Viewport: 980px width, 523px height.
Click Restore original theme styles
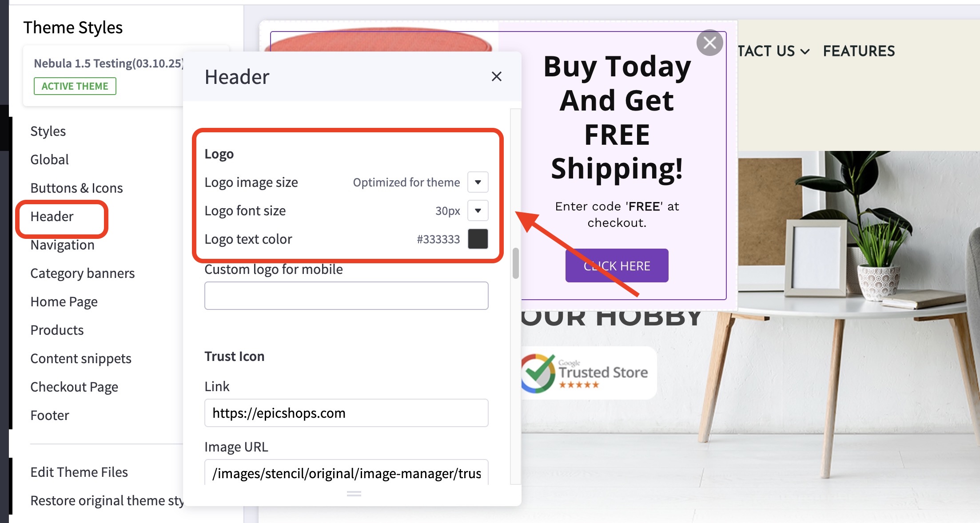[x=107, y=501]
